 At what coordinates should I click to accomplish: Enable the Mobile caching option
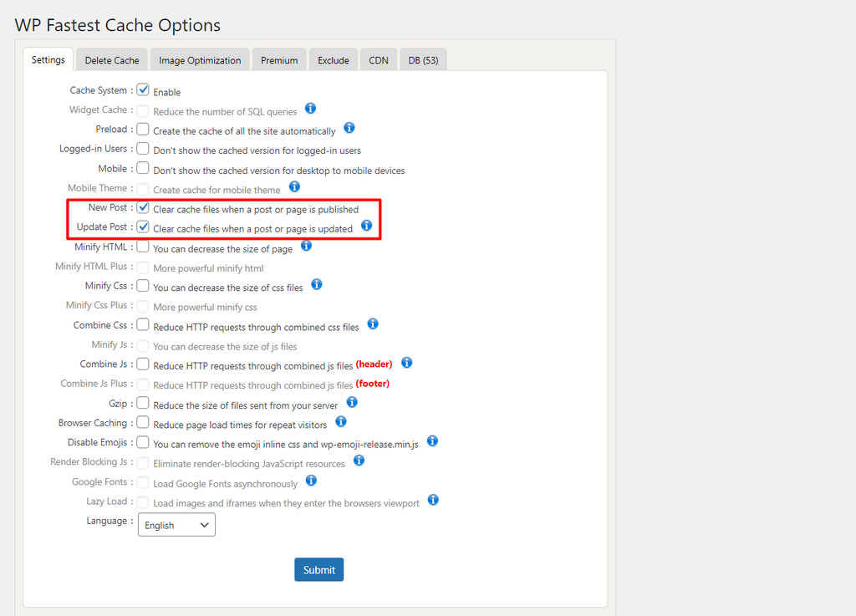(142, 168)
